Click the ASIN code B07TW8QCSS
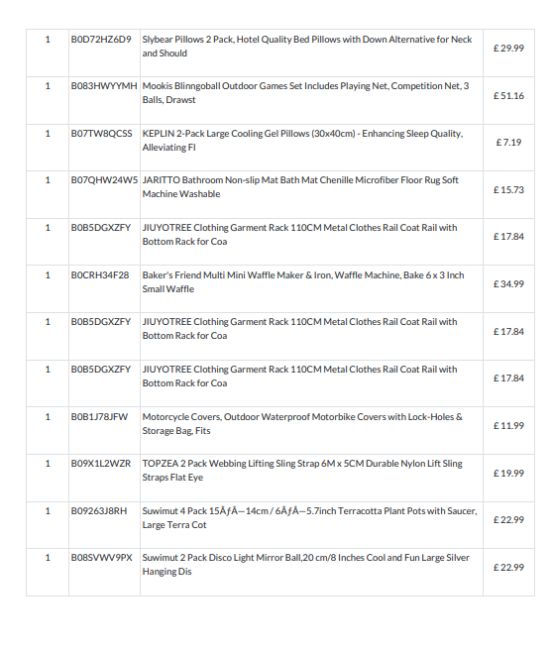 (102, 133)
